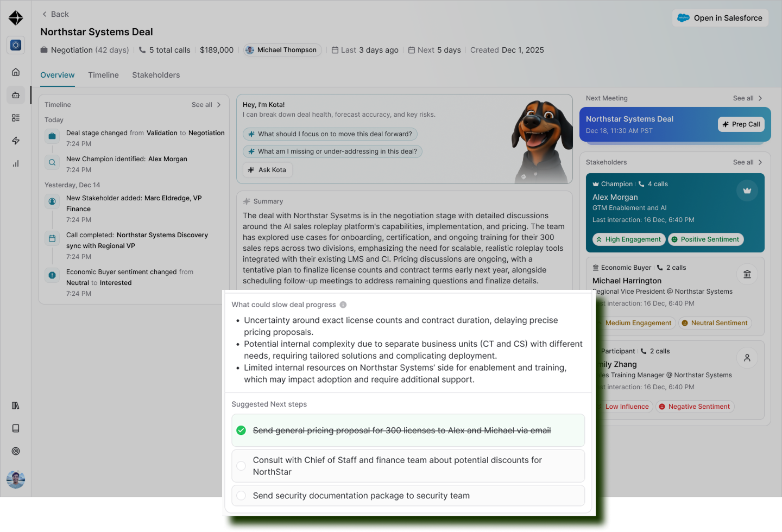
Task: Switch to the Stakeholders tab
Action: 156,75
